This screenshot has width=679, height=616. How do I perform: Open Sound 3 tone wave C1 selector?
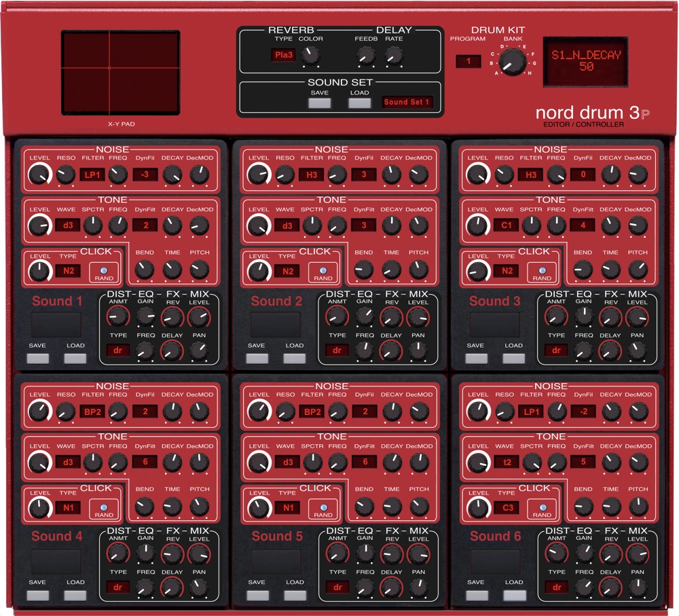pyautogui.click(x=507, y=225)
